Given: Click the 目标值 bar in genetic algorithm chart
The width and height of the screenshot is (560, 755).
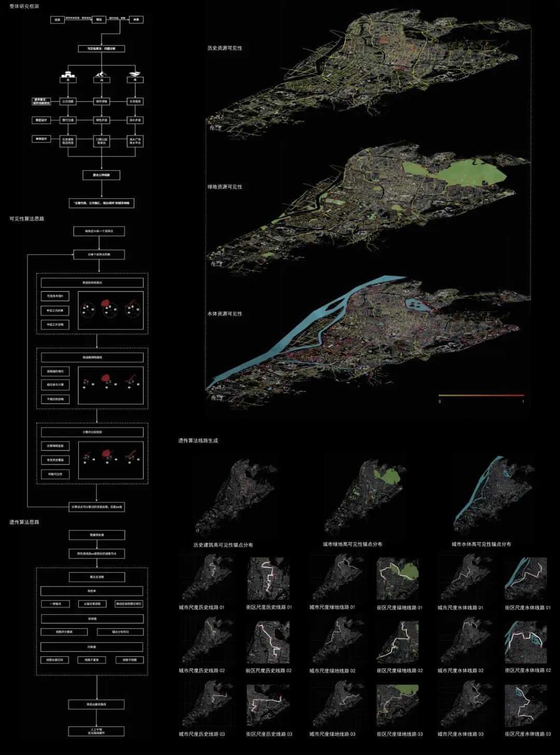Looking at the screenshot, I should pyautogui.click(x=92, y=619).
